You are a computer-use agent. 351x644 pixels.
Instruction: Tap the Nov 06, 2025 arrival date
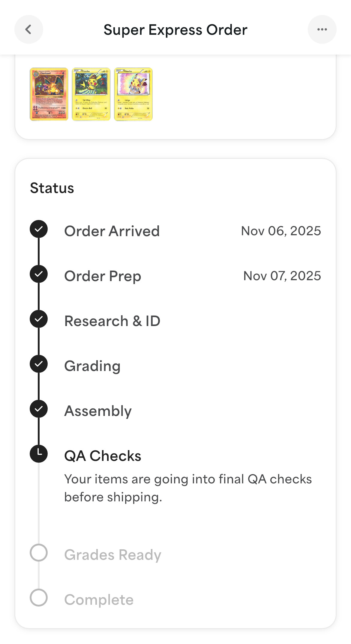tap(281, 231)
